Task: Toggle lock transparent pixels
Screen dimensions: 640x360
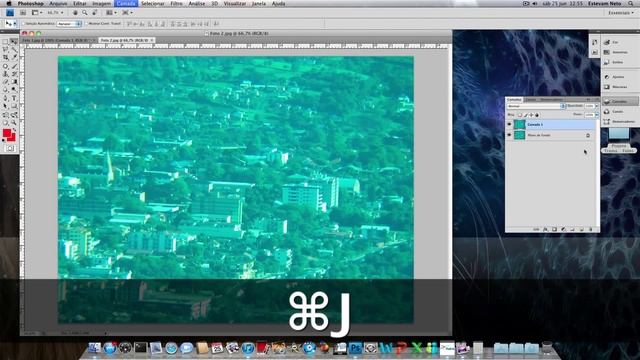Action: pyautogui.click(x=520, y=115)
